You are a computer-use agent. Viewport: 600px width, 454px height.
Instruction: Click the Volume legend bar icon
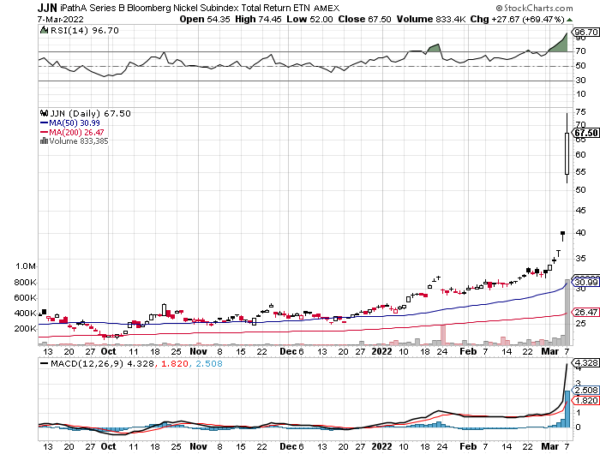(42, 141)
